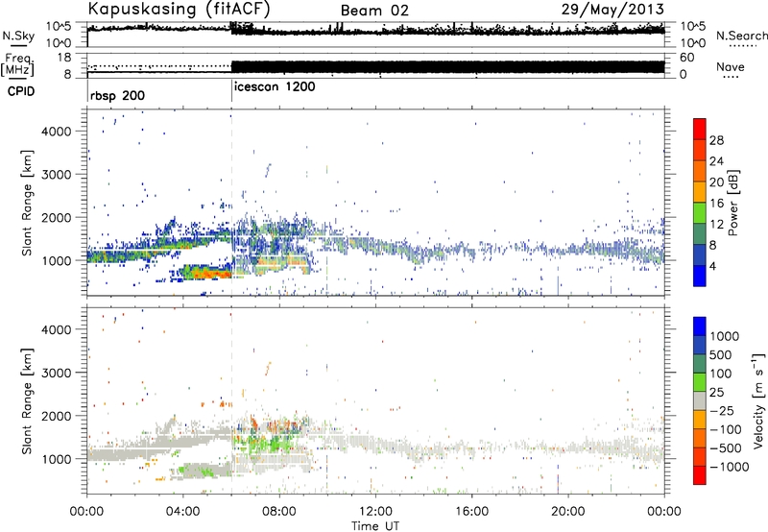This screenshot has height=532, width=768.
Task: Click the 20:00 time tick label
Action: 568,512
